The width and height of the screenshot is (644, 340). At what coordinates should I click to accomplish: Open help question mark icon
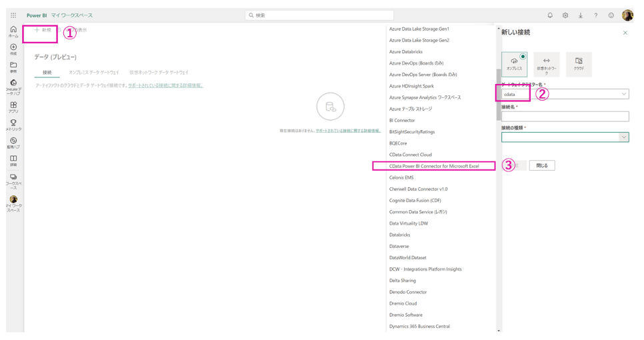coord(595,15)
